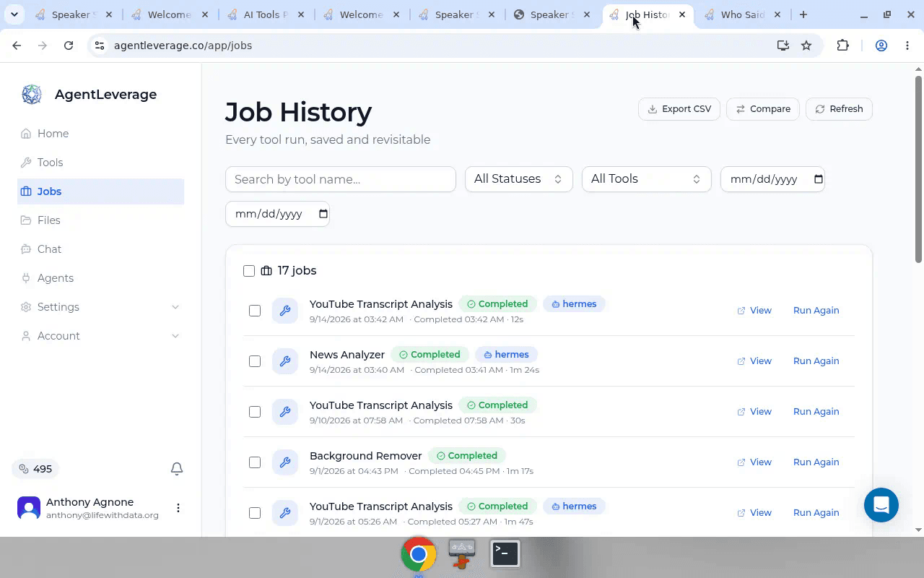
Task: Open Chrome three-dot menu
Action: [907, 46]
